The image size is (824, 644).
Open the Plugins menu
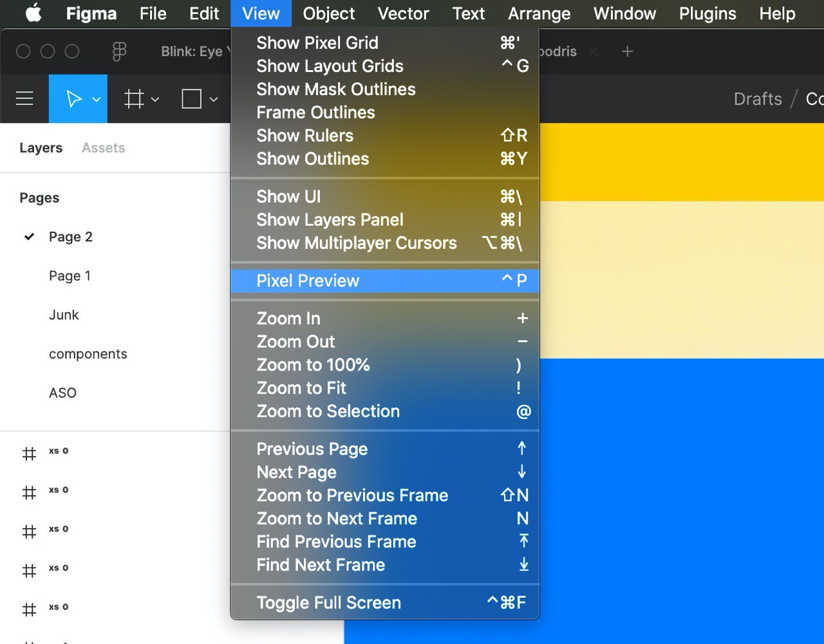pos(707,14)
